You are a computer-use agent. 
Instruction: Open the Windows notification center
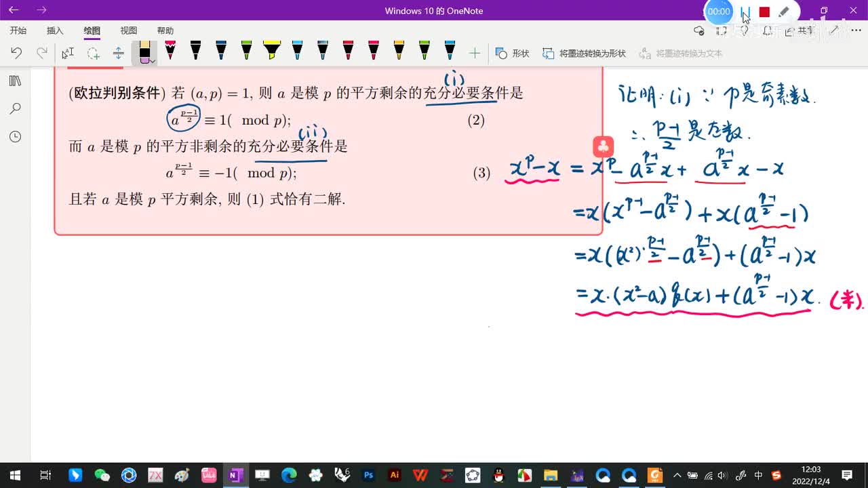click(x=847, y=475)
